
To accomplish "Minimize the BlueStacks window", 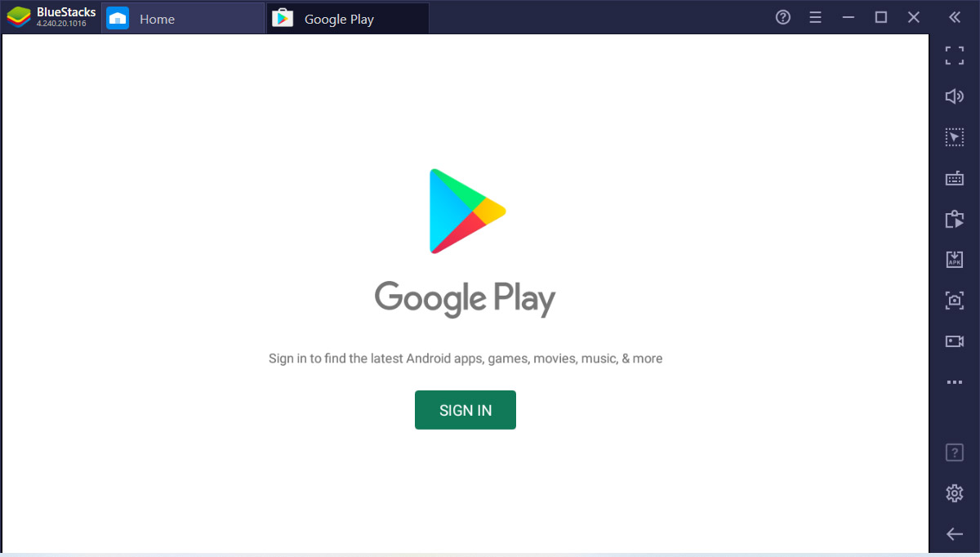I will coord(849,17).
